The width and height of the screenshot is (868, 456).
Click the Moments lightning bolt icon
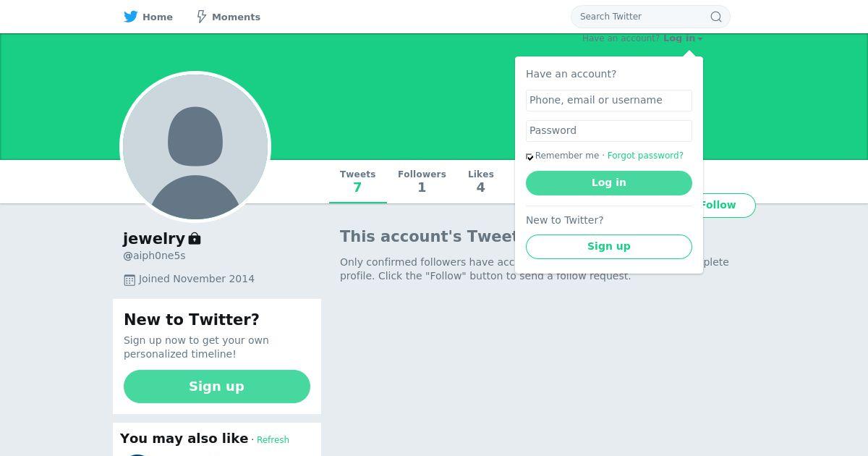tap(202, 17)
